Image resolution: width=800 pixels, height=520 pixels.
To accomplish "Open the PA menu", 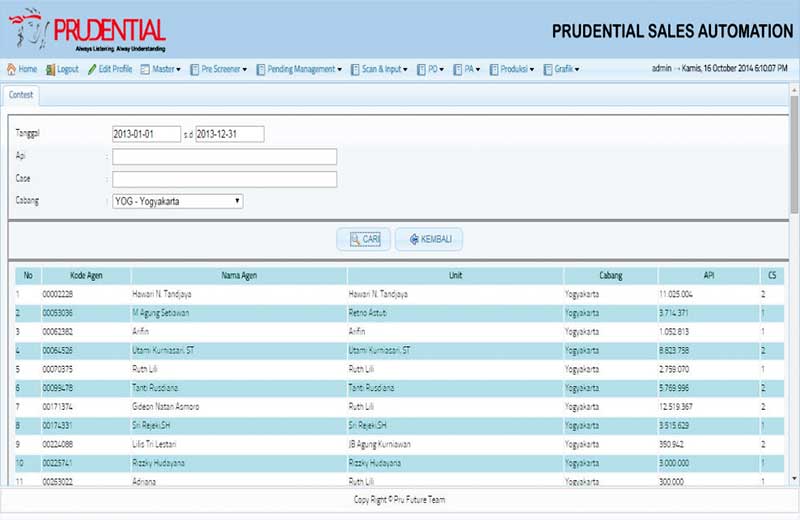I will point(468,69).
